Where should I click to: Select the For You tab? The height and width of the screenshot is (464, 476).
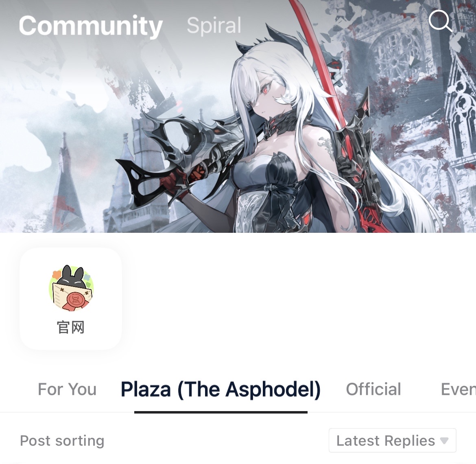(67, 389)
